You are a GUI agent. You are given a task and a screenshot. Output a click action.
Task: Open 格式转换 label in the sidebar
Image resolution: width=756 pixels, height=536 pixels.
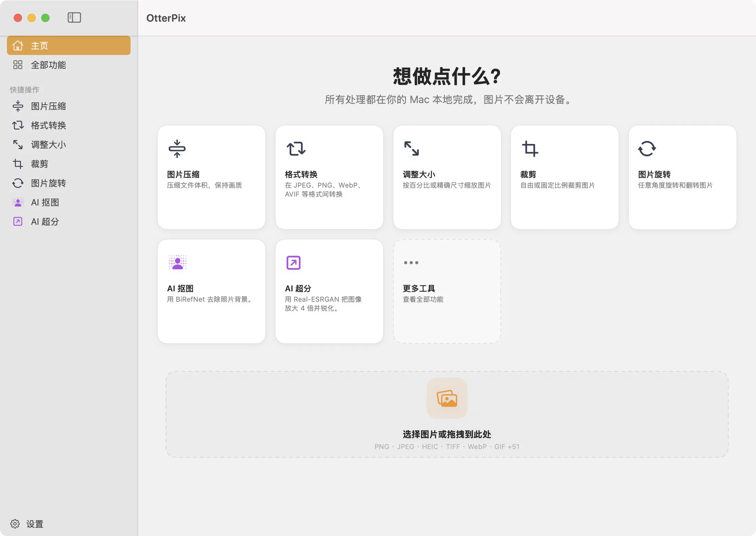[x=48, y=125]
